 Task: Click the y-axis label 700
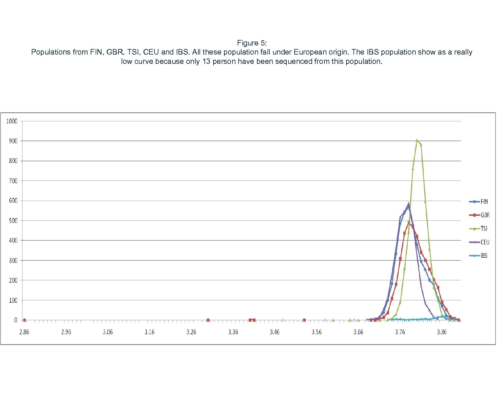click(x=13, y=181)
